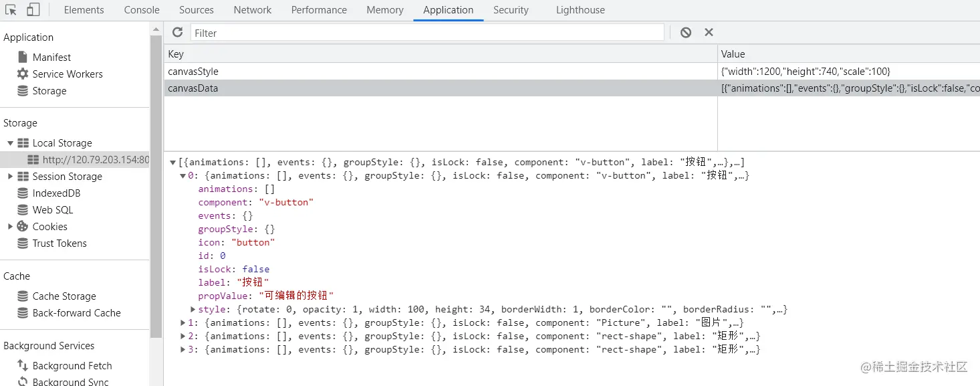Image resolution: width=980 pixels, height=386 pixels.
Task: Open the Network tab
Action: (253, 10)
